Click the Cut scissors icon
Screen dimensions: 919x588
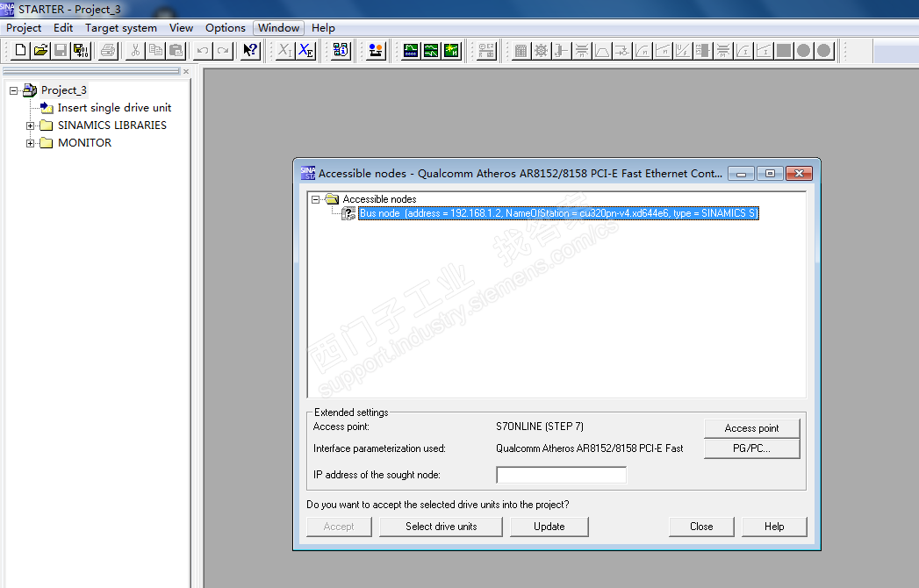[x=135, y=51]
